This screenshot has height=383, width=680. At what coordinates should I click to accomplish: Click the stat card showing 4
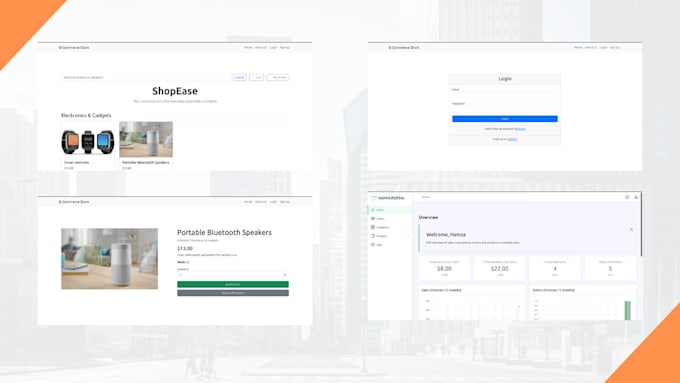click(555, 268)
